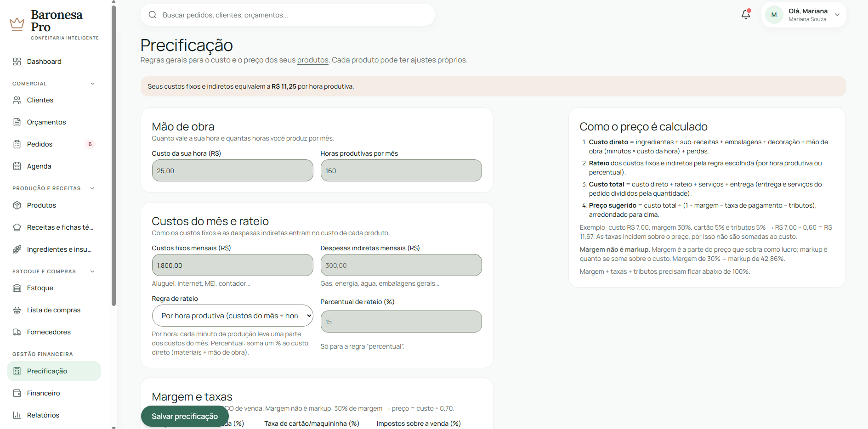Collapse the Produção e Receitas section
868x429 pixels.
tap(92, 188)
